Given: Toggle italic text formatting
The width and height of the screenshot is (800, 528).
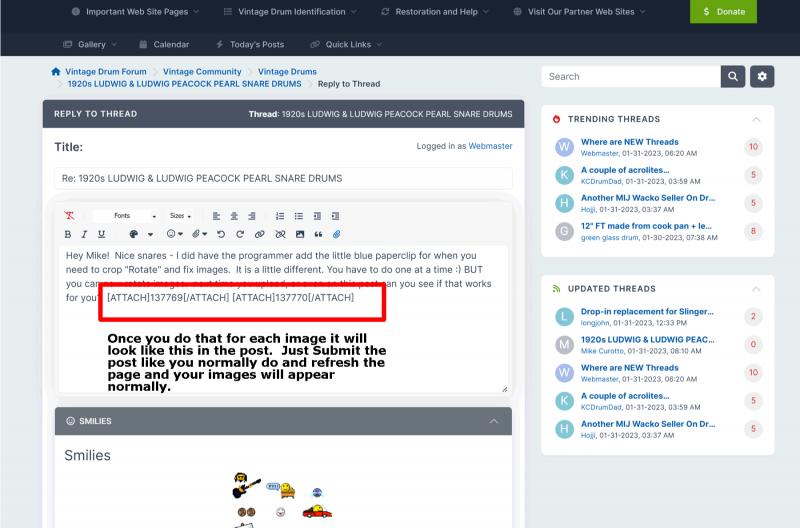Looking at the screenshot, I should point(85,234).
